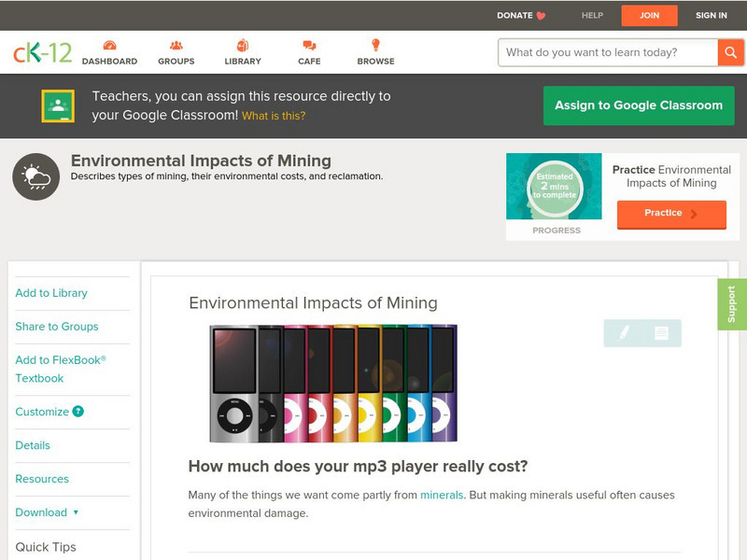Open Details in the sidebar

click(33, 445)
